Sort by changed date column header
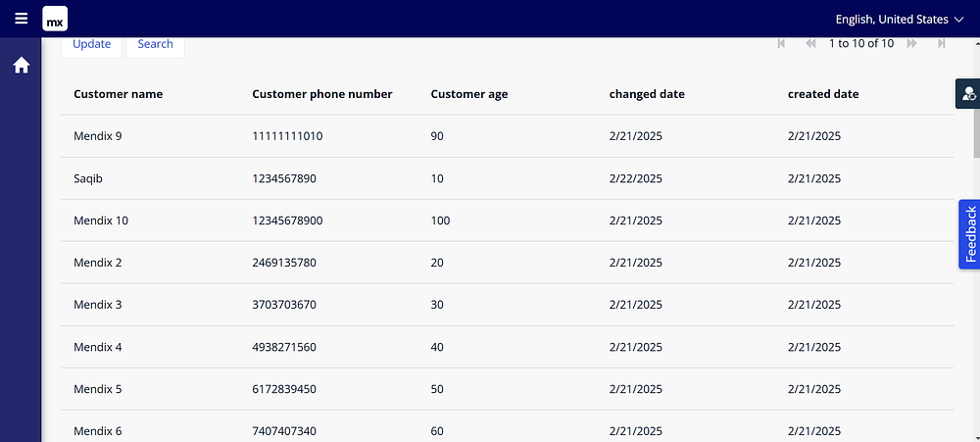The height and width of the screenshot is (442, 980). (647, 94)
